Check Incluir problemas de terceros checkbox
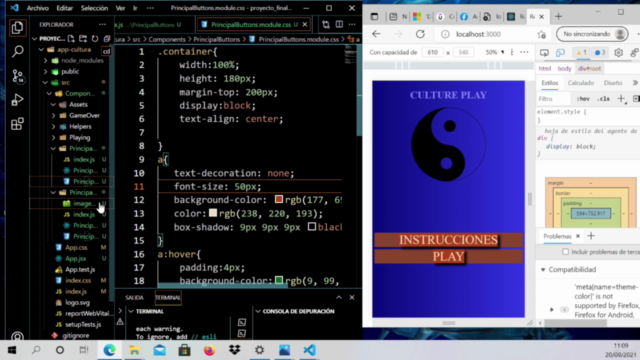640x360 pixels. coord(565,252)
